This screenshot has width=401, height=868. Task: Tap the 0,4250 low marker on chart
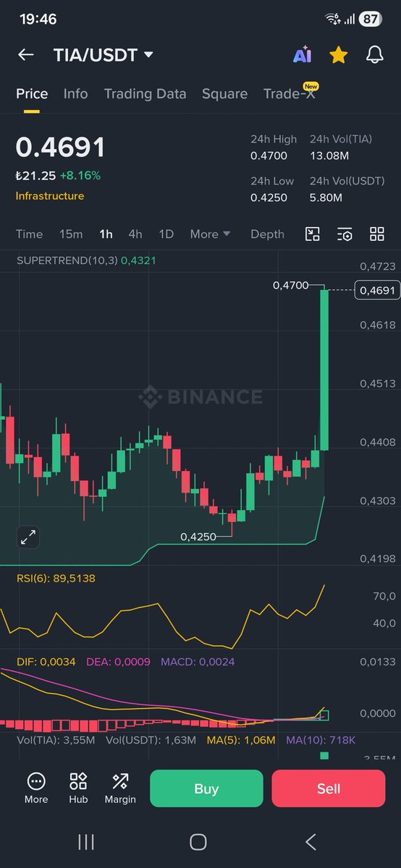198,537
